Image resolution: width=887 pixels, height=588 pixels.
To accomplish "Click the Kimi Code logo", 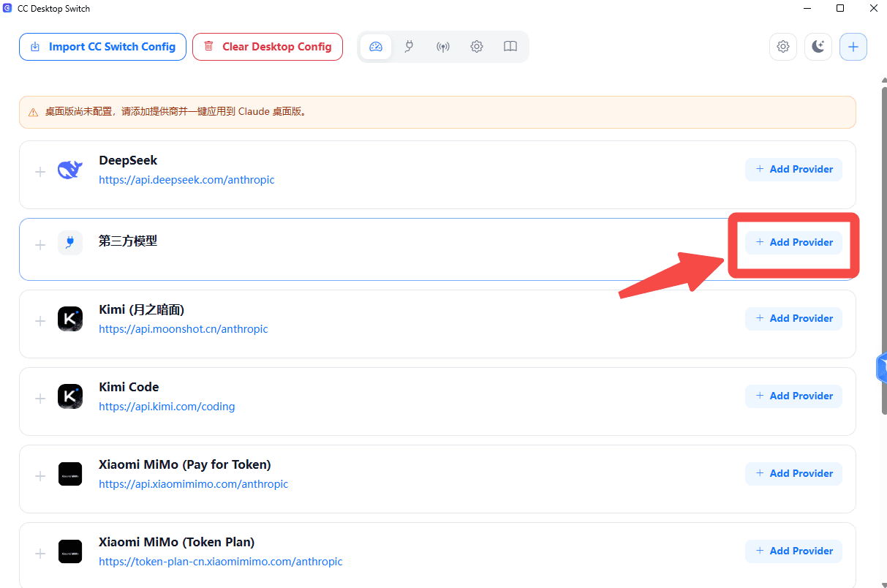I will click(70, 396).
